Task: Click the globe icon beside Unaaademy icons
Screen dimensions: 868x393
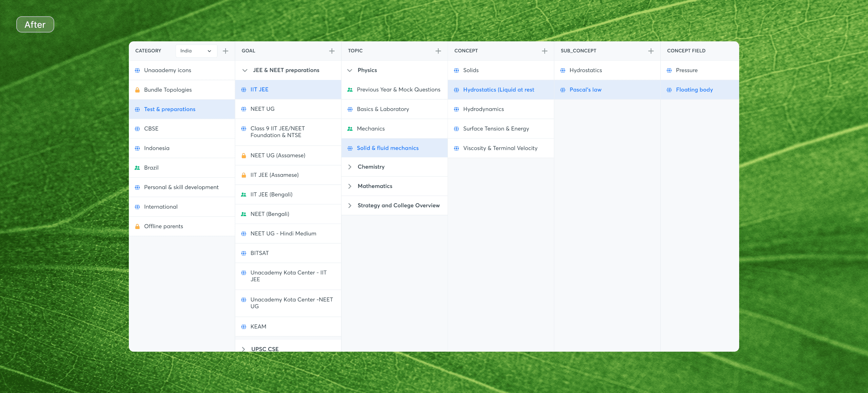Action: (137, 70)
